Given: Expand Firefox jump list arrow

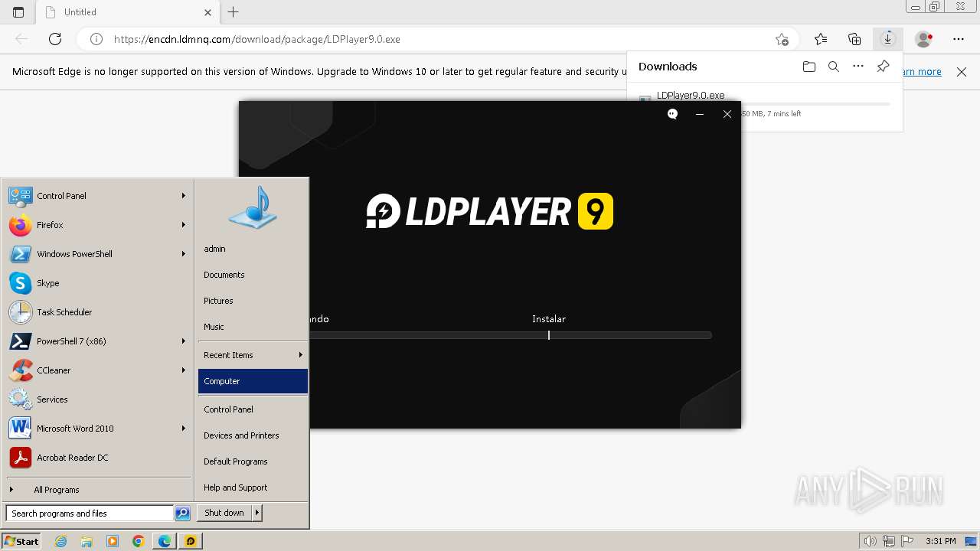Looking at the screenshot, I should 184,225.
